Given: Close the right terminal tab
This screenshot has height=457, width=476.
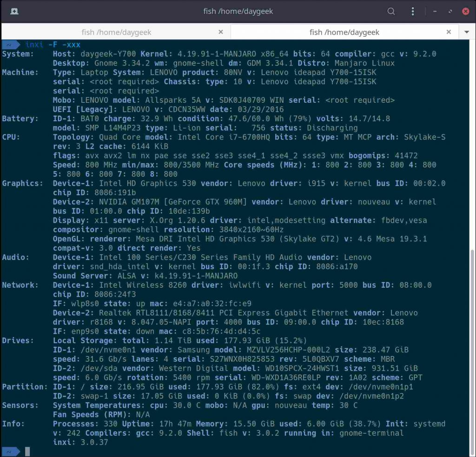Looking at the screenshot, I should pos(449,32).
